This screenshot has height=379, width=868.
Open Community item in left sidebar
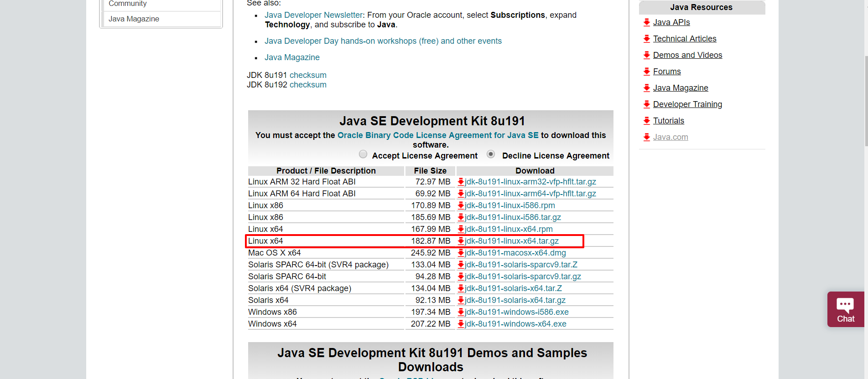coord(127,4)
